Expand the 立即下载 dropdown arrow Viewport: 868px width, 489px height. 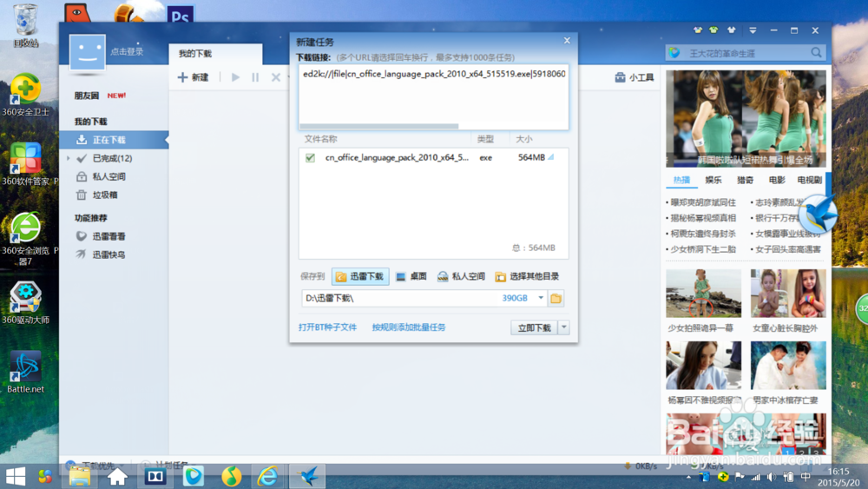click(x=563, y=327)
